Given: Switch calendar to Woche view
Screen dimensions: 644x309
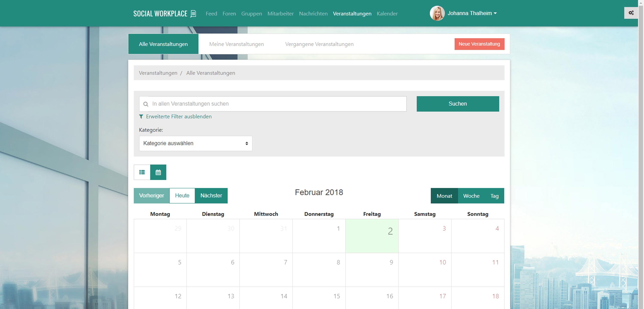Looking at the screenshot, I should (471, 196).
